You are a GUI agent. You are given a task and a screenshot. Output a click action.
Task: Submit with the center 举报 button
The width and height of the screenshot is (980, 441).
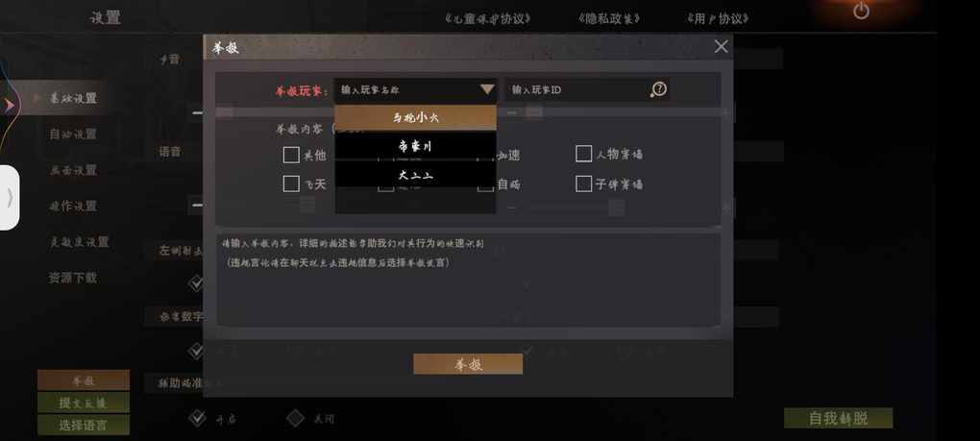(468, 364)
